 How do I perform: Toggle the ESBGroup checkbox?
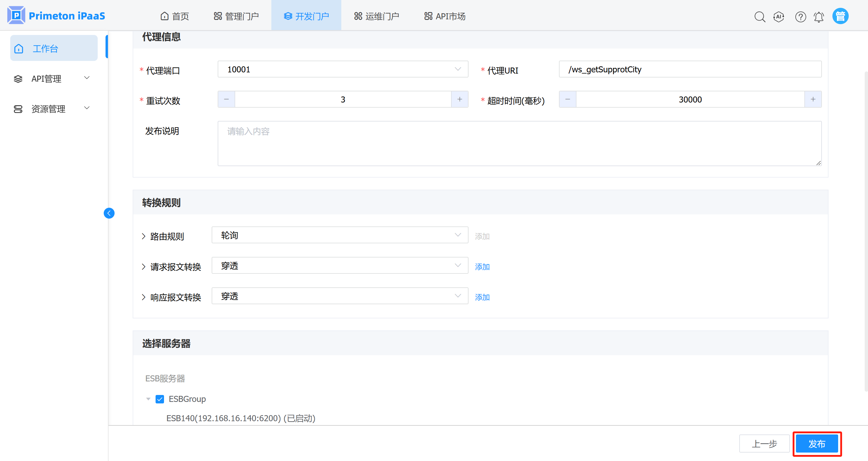point(160,399)
